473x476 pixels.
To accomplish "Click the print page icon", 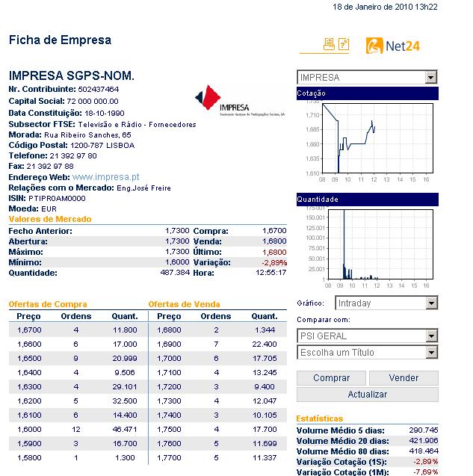I will coord(329,44).
